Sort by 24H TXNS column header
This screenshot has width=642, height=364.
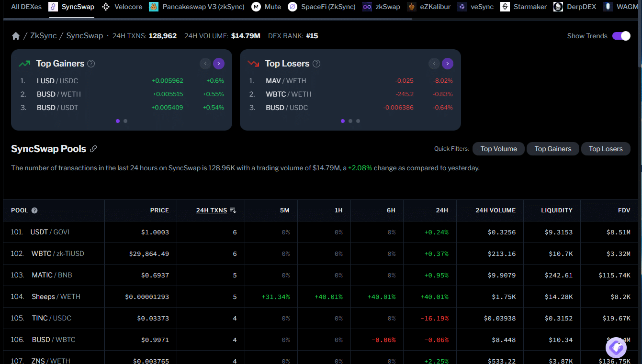point(212,210)
